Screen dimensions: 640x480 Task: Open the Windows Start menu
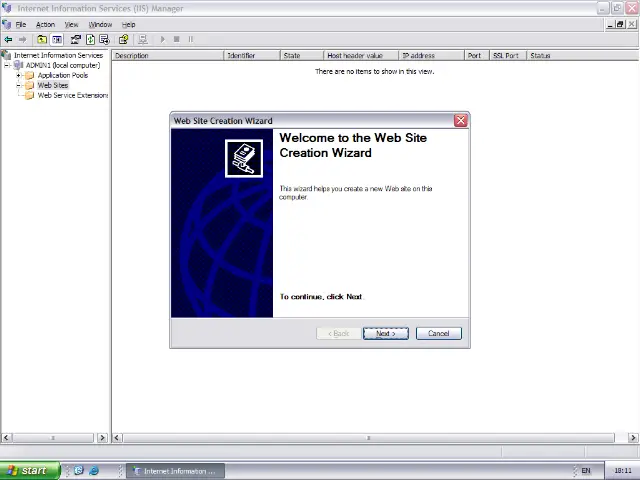[x=30, y=471]
